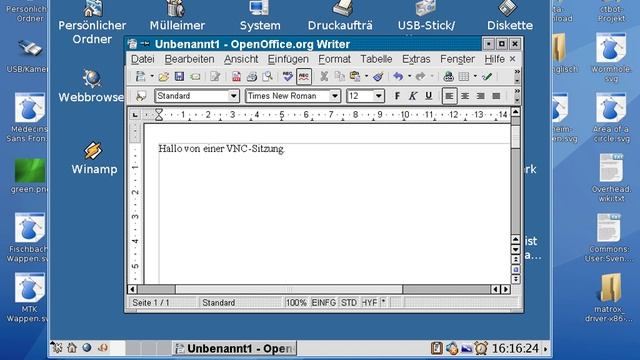Open the Extras menu
Viewport: 640px width, 360px height.
point(416,59)
